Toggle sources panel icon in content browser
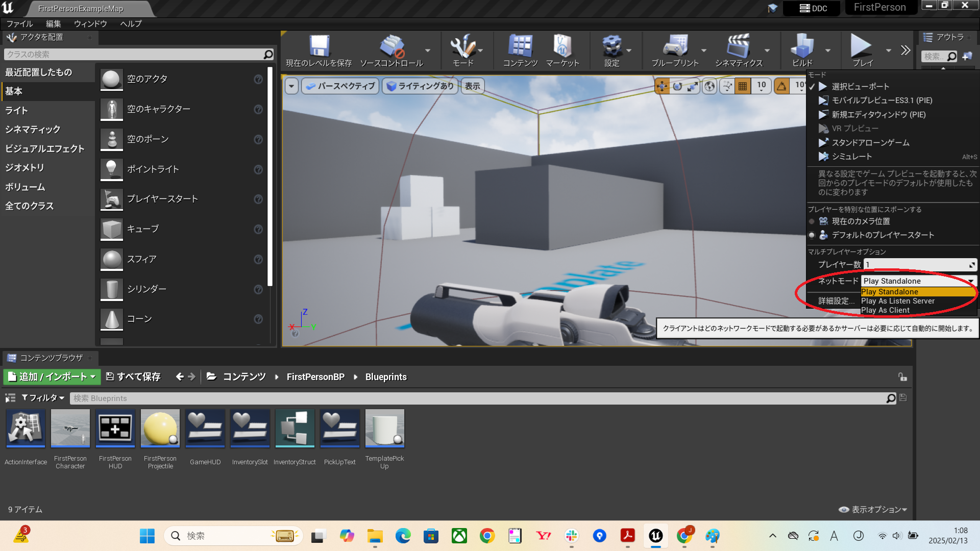 tap(10, 398)
